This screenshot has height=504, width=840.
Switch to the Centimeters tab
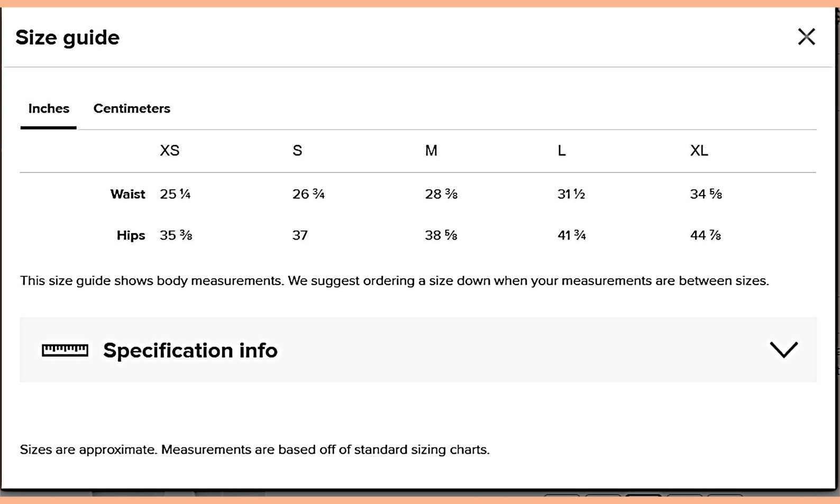pos(132,108)
